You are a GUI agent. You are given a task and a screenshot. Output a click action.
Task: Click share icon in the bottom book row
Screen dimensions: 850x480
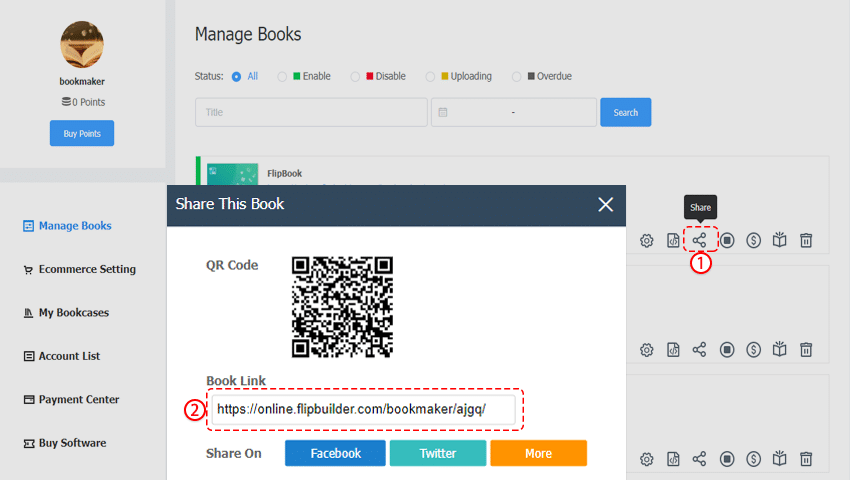(699, 459)
